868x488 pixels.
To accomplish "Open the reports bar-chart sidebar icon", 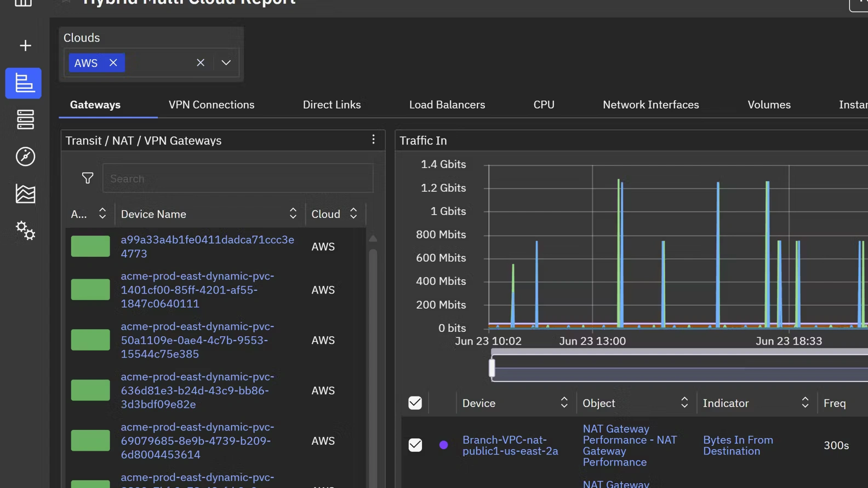I will coord(24,83).
